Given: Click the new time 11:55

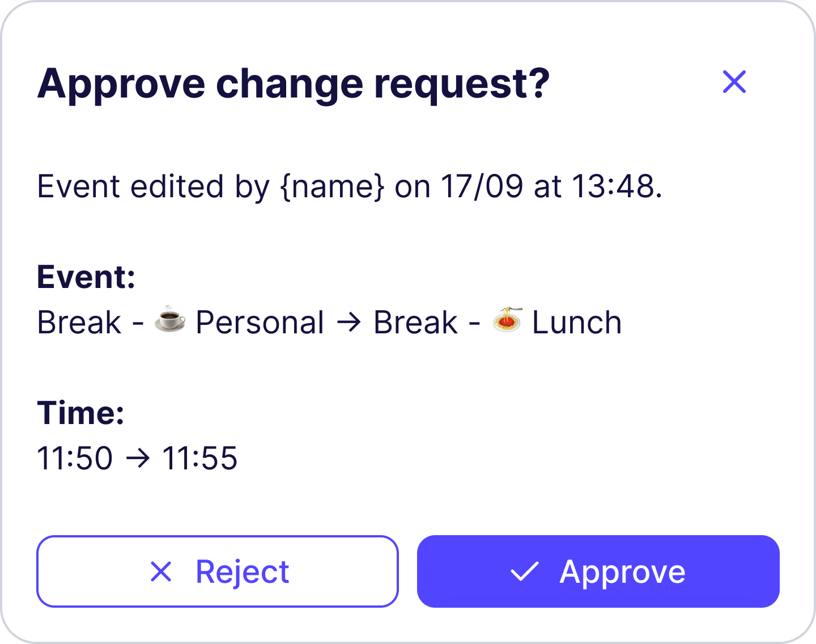Looking at the screenshot, I should (200, 459).
